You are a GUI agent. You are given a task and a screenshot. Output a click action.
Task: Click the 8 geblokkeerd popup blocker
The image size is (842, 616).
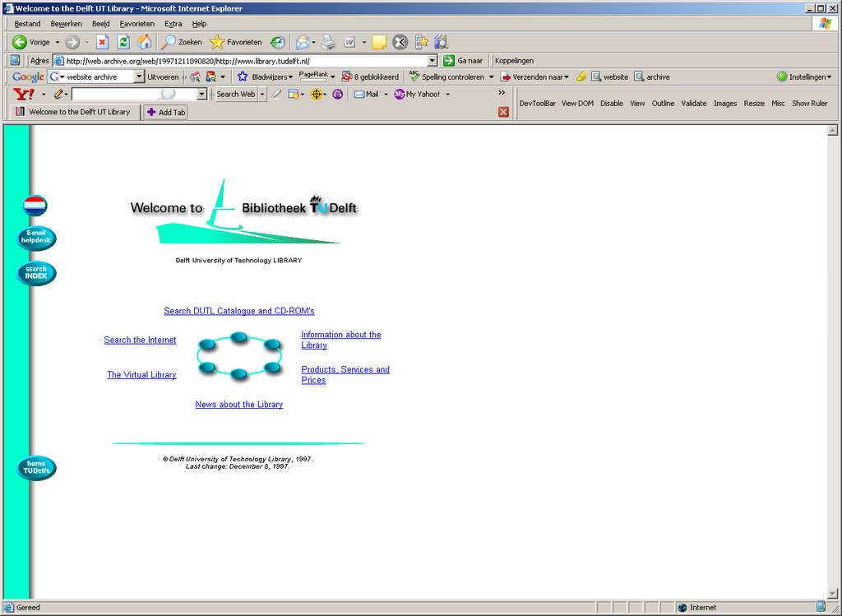click(370, 76)
